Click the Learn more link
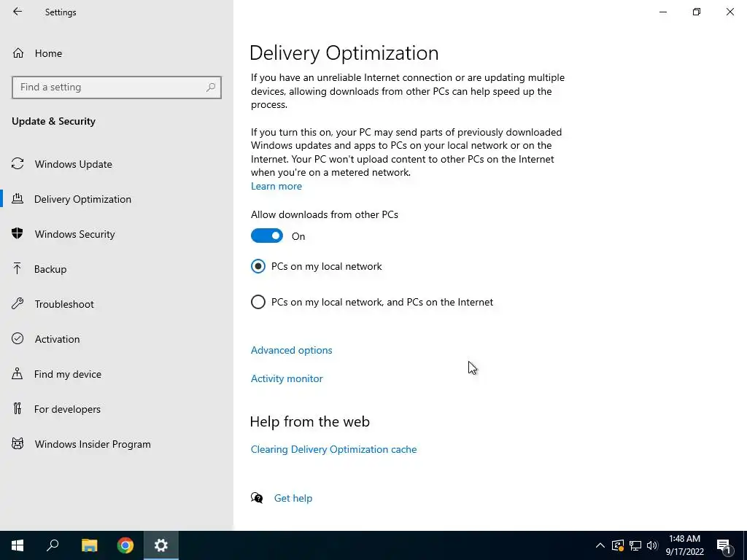 pos(276,186)
